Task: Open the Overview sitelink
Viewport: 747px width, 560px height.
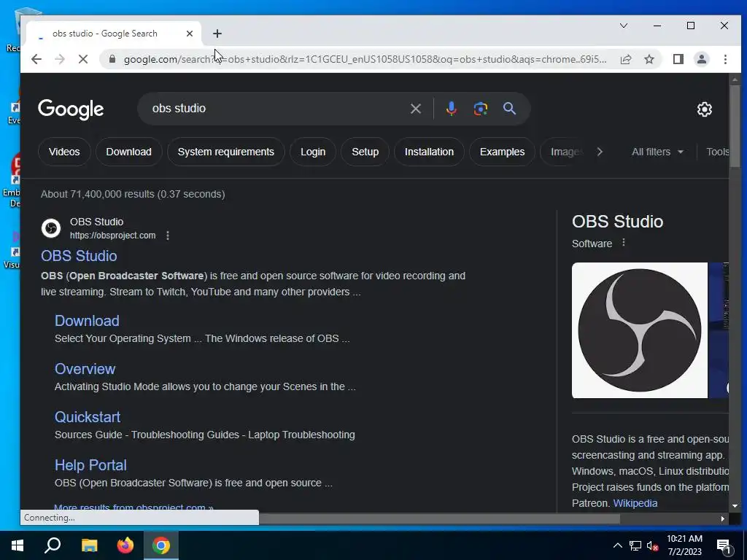Action: [x=85, y=369]
